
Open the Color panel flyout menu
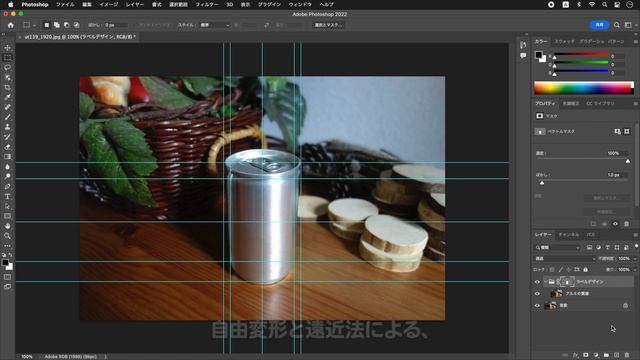636,42
